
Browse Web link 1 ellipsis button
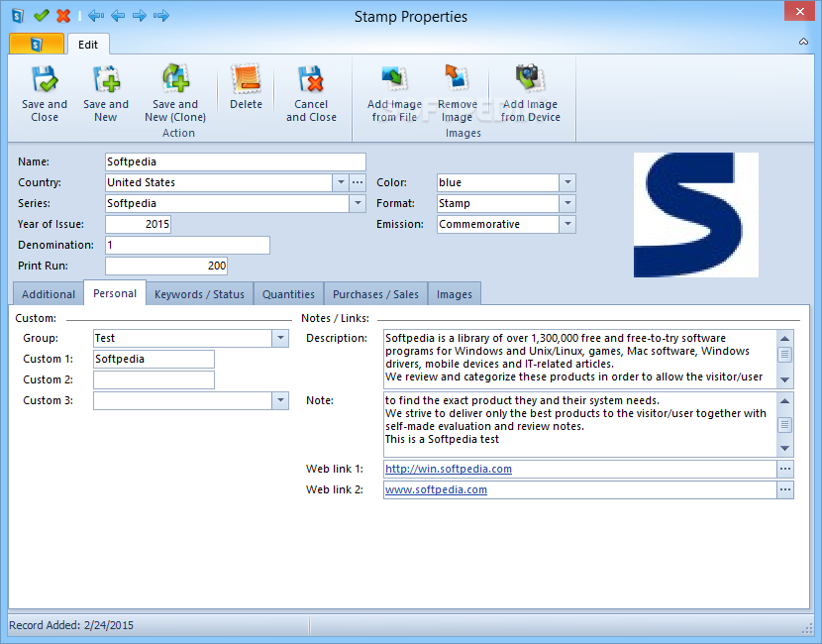tap(784, 469)
